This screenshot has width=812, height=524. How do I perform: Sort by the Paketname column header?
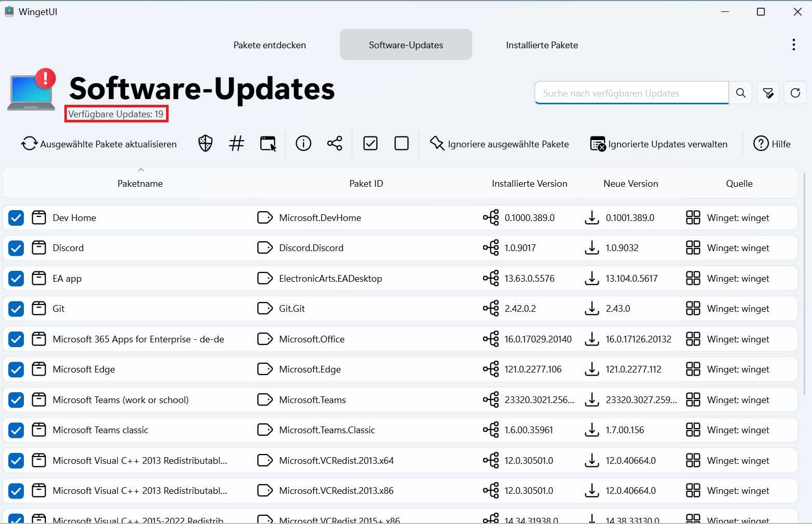pos(140,183)
